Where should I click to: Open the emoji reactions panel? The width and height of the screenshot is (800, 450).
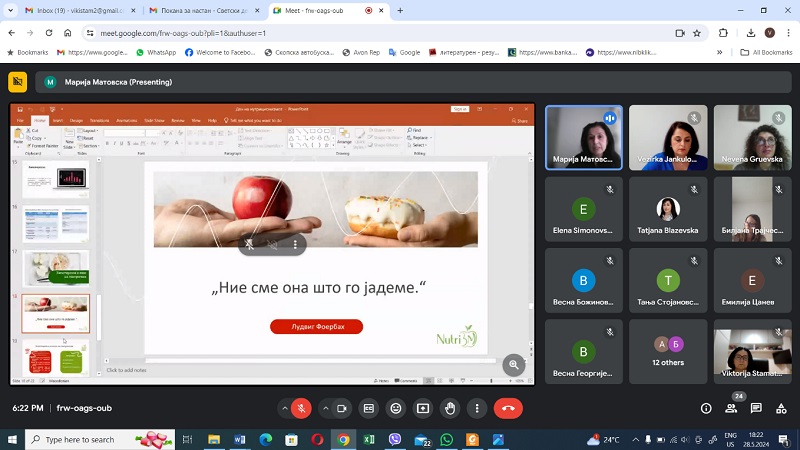[396, 408]
